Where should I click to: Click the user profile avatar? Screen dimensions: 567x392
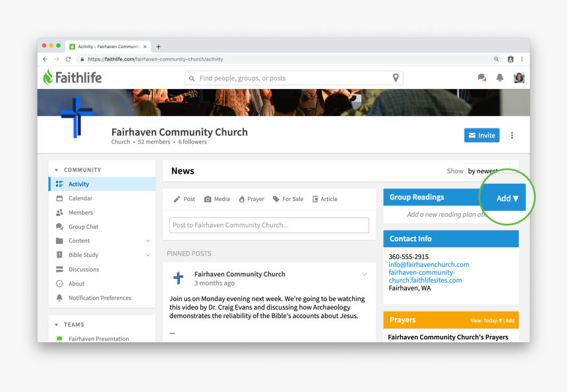click(x=519, y=78)
